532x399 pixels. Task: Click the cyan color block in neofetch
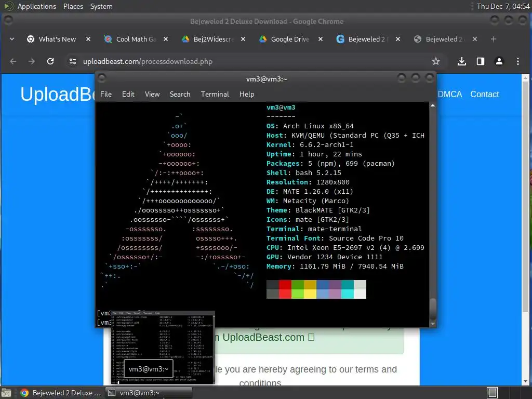click(x=348, y=289)
